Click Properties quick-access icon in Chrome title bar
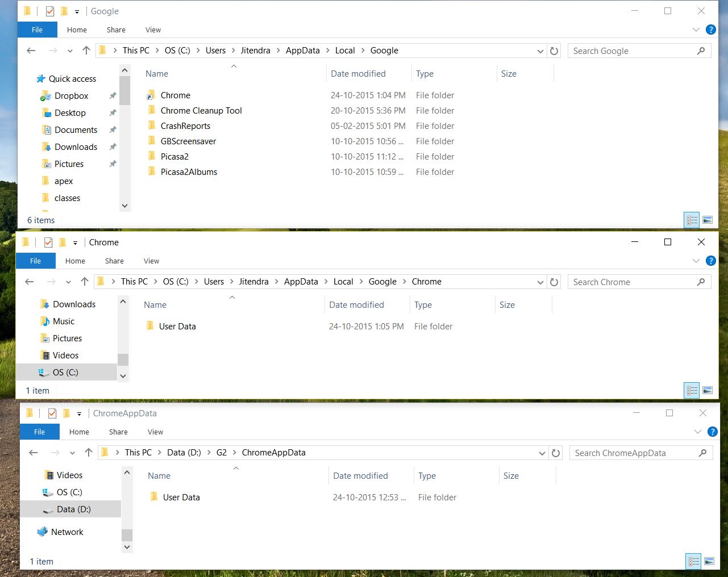 pyautogui.click(x=48, y=242)
